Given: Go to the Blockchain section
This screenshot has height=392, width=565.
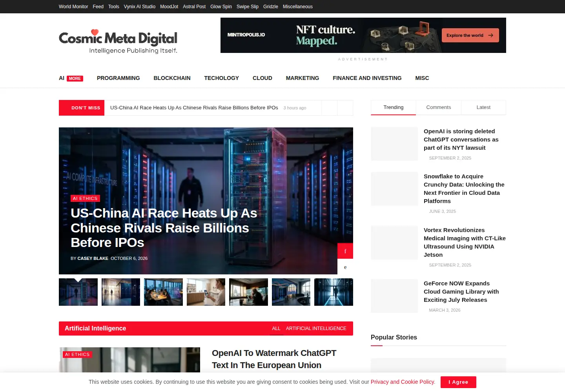Looking at the screenshot, I should point(172,78).
